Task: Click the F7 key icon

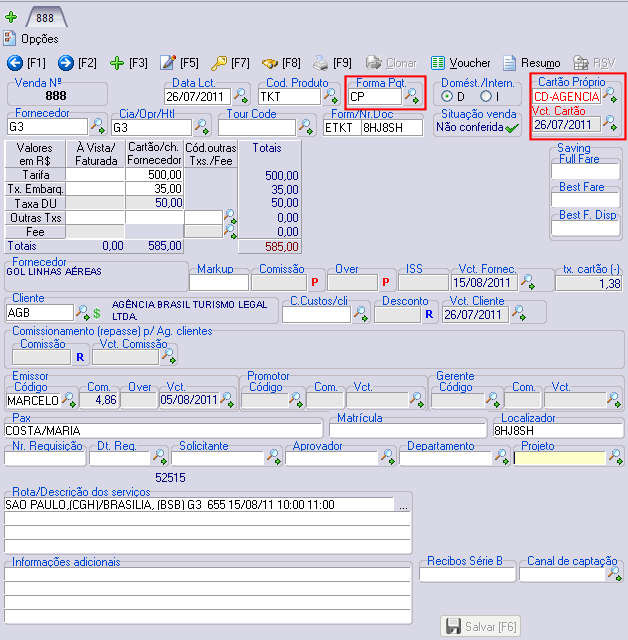Action: click(x=219, y=63)
